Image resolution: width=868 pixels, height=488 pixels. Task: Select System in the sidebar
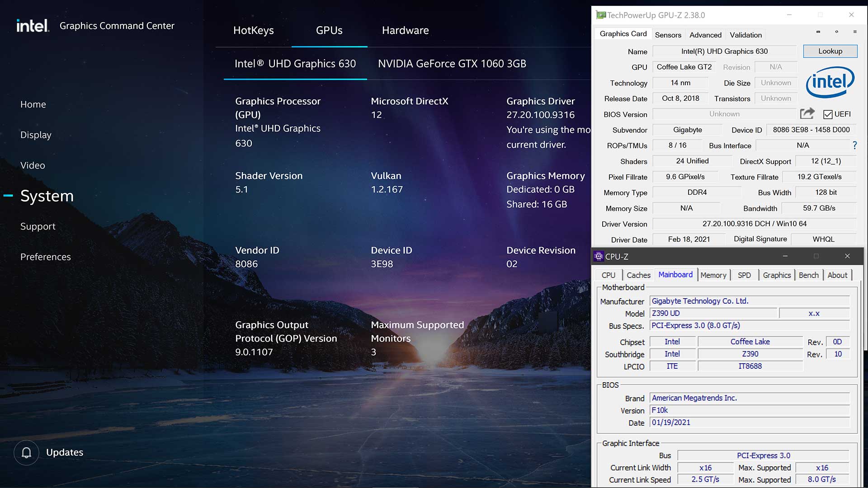(47, 196)
